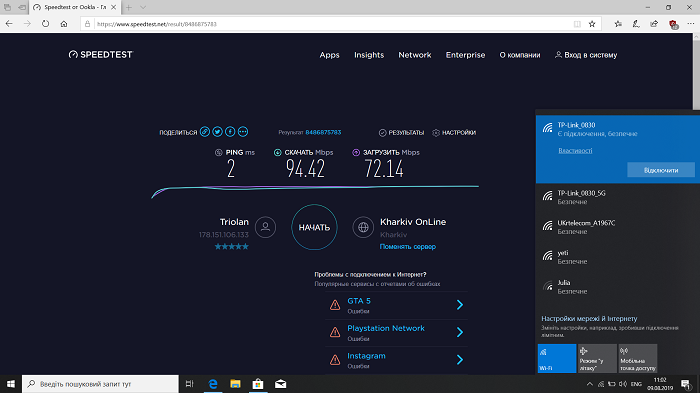Click the Kharkiv OnLine globe icon
The height and width of the screenshot is (393, 700).
[363, 227]
